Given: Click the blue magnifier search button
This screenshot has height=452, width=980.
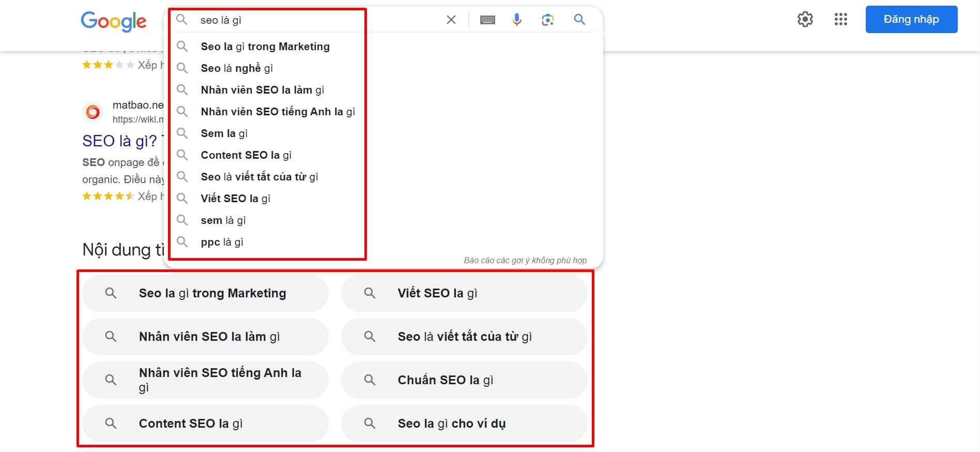Looking at the screenshot, I should click(x=580, y=20).
